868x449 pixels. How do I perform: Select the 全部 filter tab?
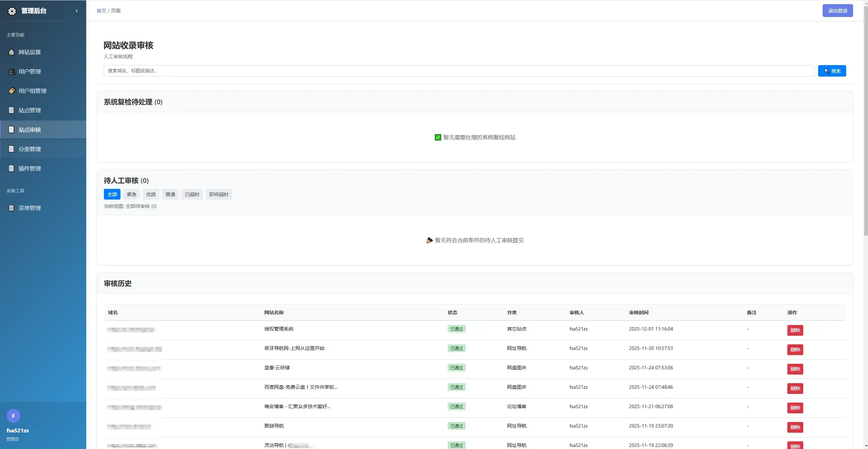pos(112,194)
